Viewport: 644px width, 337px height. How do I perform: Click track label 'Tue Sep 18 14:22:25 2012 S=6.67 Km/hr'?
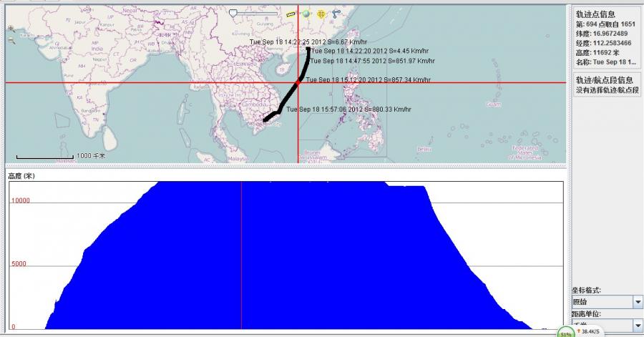click(x=308, y=42)
